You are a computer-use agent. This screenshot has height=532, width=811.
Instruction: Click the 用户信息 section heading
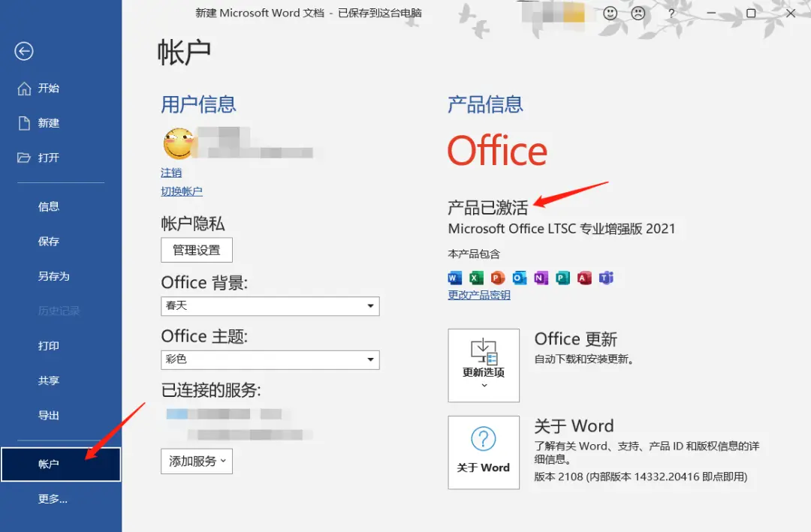point(198,104)
